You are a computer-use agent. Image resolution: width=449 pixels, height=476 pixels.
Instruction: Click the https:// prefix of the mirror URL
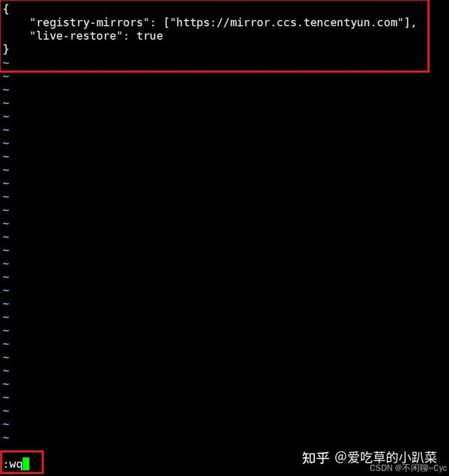coord(203,22)
